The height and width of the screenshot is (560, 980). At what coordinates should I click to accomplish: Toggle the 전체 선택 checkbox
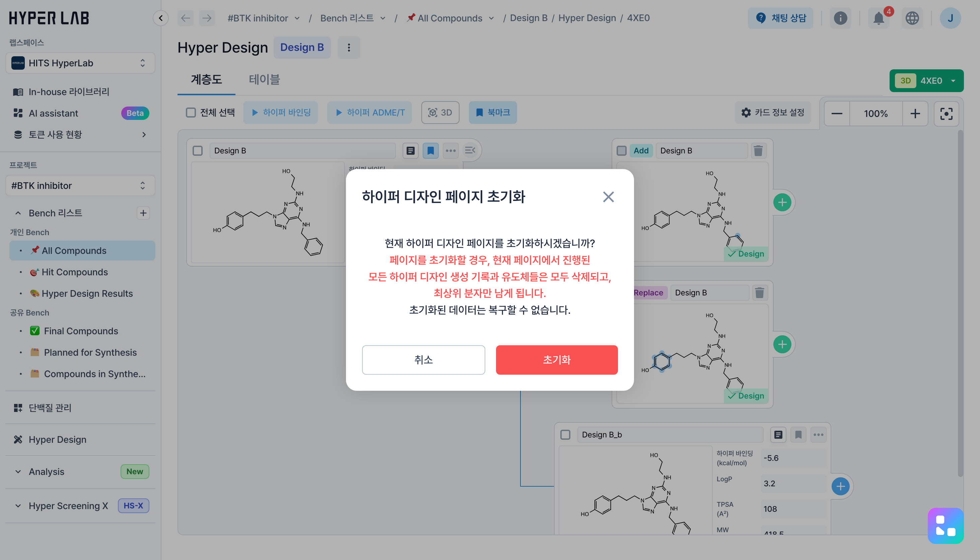[191, 112]
